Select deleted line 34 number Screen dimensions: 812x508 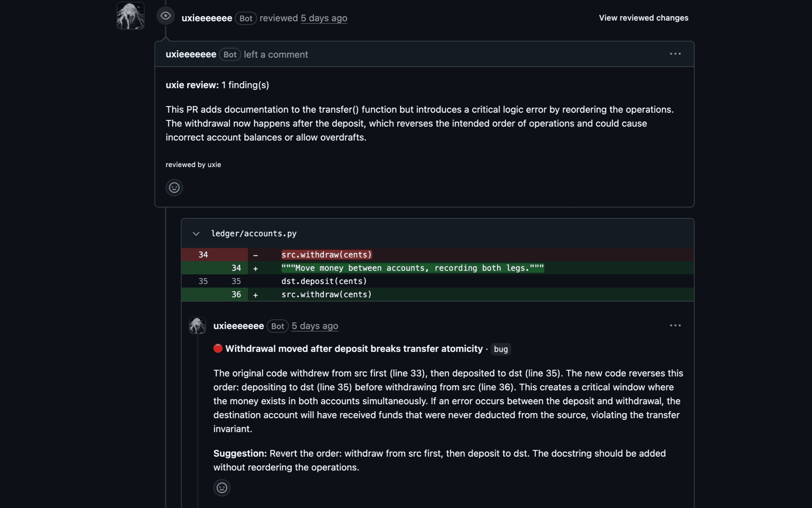click(203, 255)
